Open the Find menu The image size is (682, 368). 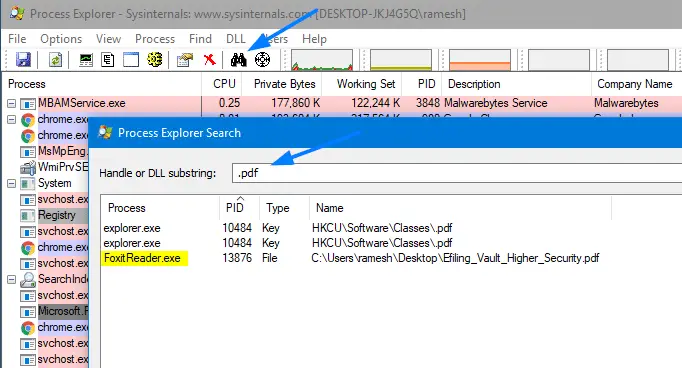(x=200, y=39)
